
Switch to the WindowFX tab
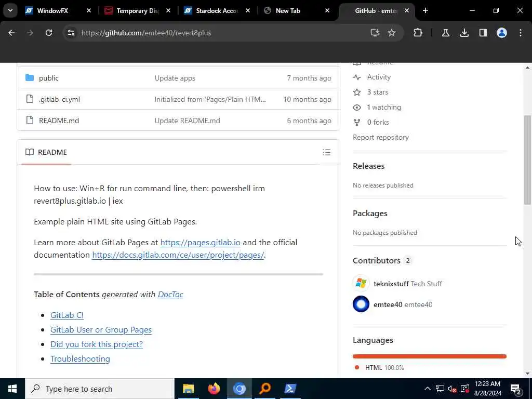coord(52,11)
